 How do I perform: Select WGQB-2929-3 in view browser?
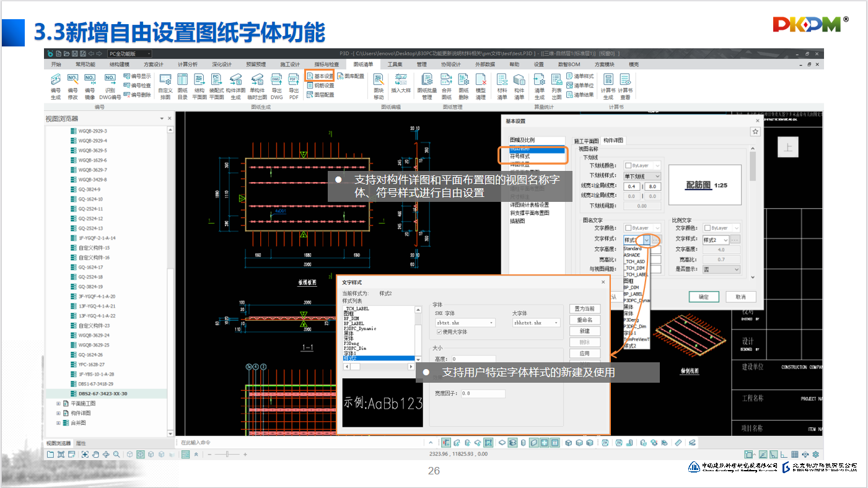[92, 131]
